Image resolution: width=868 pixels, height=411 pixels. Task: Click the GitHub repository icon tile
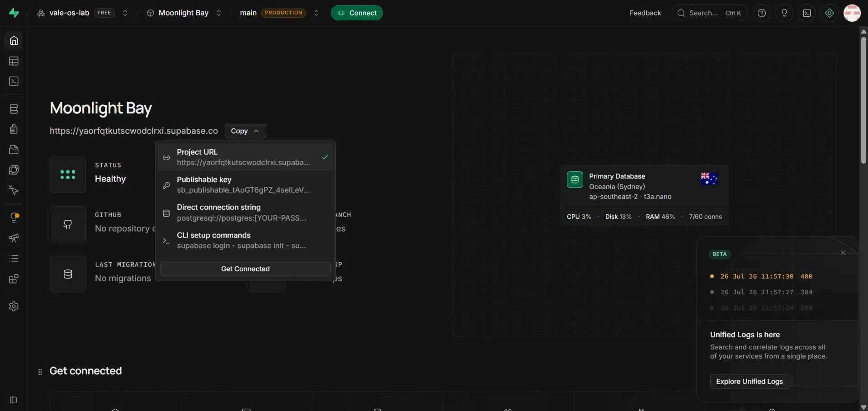coord(68,224)
